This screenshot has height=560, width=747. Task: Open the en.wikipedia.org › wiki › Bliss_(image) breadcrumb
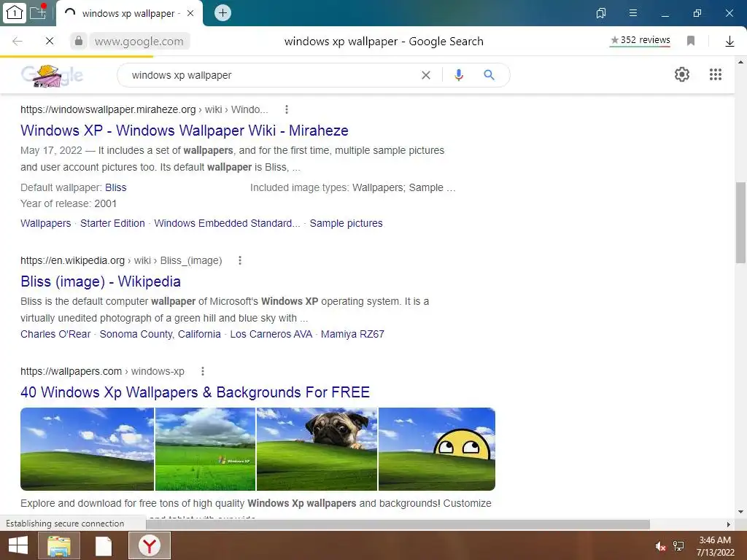pos(121,260)
